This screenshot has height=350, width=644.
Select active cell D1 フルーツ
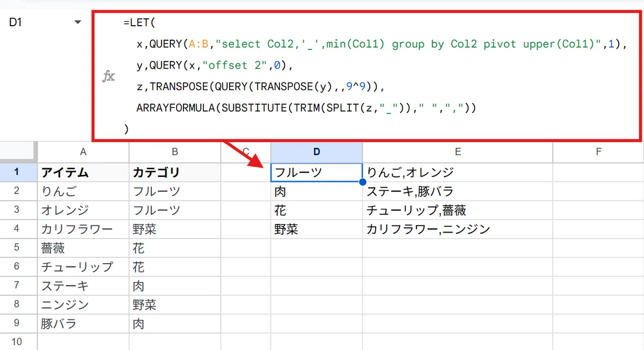[x=317, y=172]
